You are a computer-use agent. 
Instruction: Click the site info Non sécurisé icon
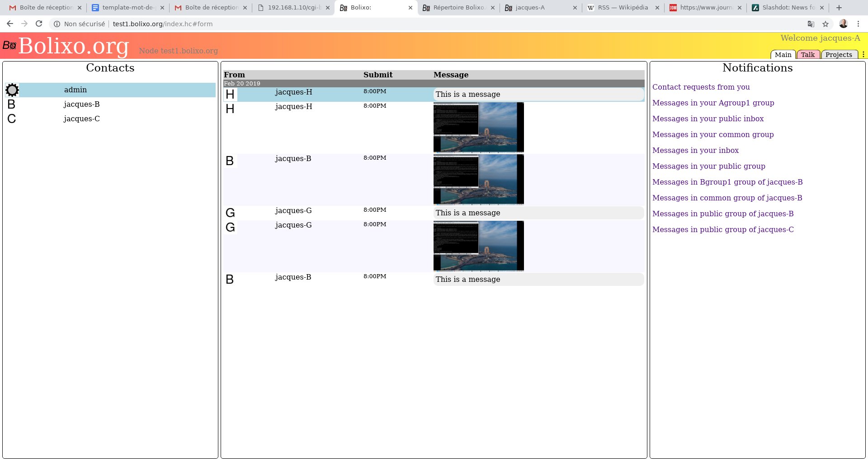(57, 24)
